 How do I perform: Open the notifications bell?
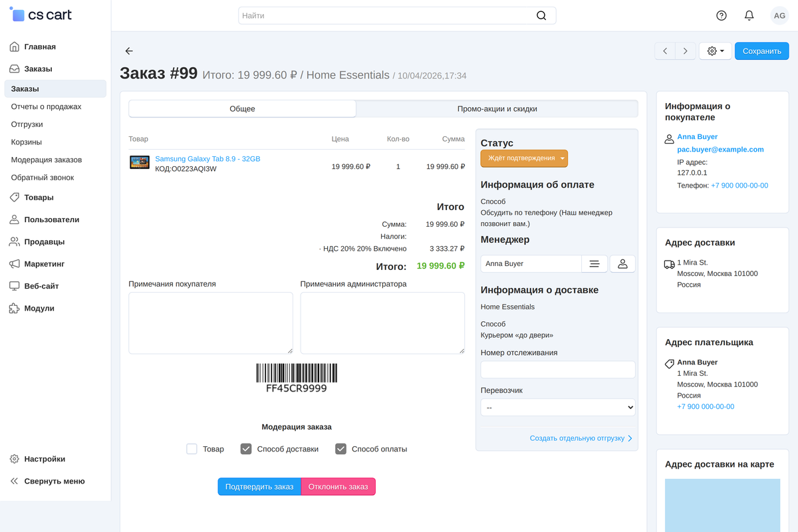(x=749, y=16)
